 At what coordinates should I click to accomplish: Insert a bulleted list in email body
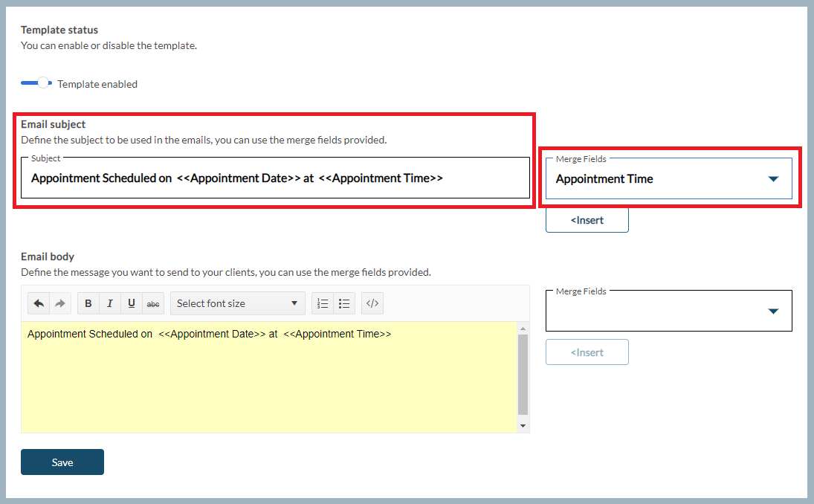point(344,303)
